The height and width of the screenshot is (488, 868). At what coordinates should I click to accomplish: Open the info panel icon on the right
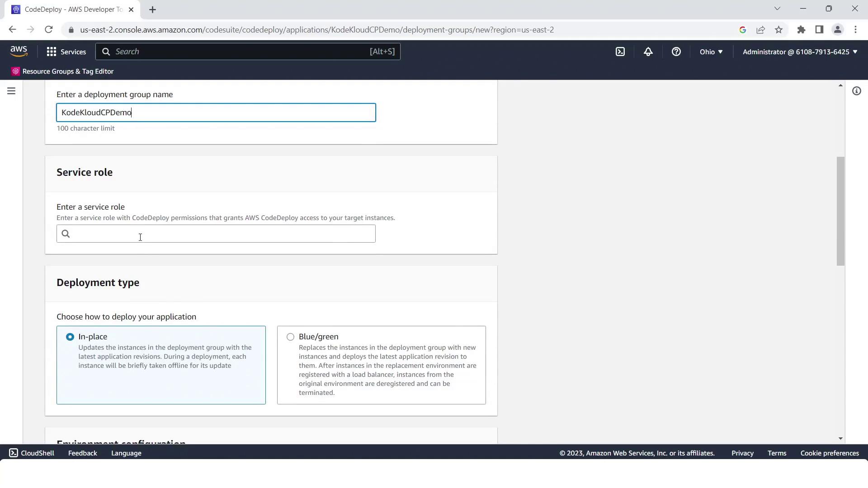(856, 91)
